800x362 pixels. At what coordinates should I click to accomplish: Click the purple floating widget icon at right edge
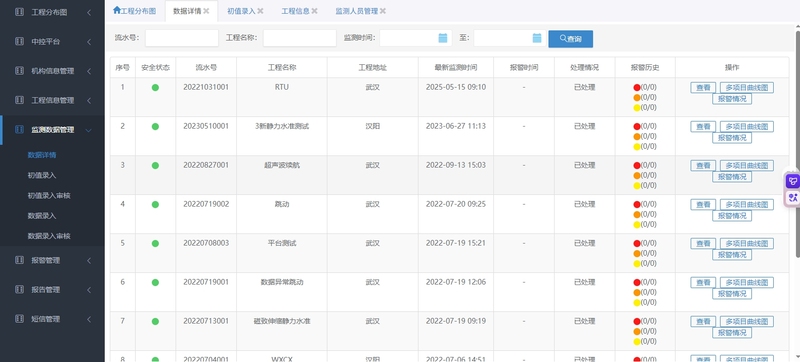pos(792,181)
